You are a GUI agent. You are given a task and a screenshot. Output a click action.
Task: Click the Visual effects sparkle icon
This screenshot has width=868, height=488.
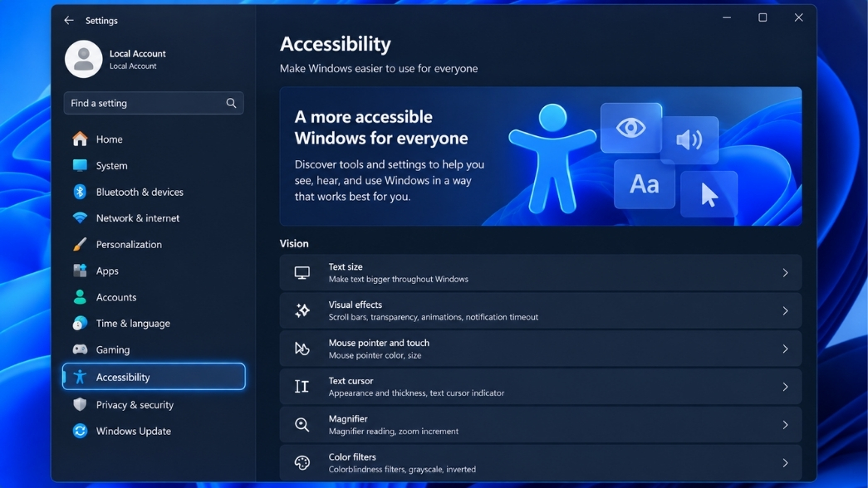pyautogui.click(x=302, y=310)
